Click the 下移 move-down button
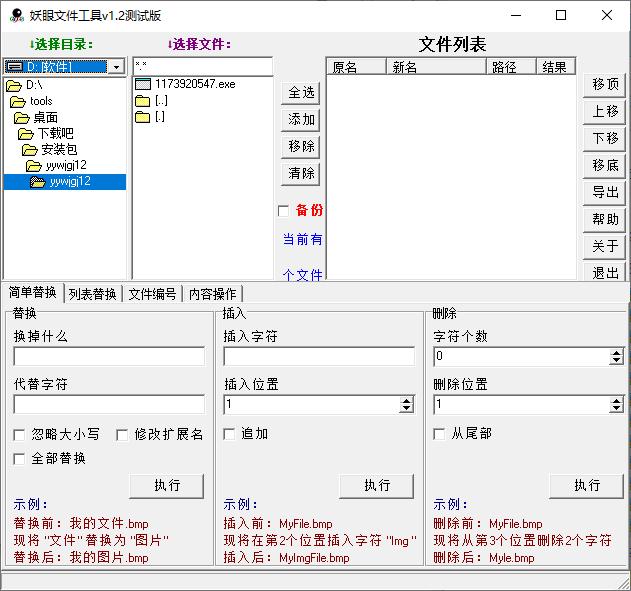 point(604,139)
